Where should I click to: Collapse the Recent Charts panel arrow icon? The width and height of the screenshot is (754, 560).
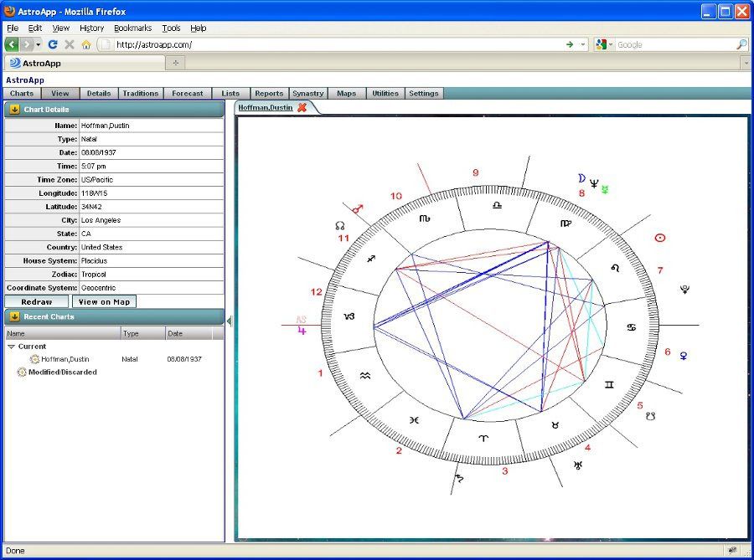14,317
